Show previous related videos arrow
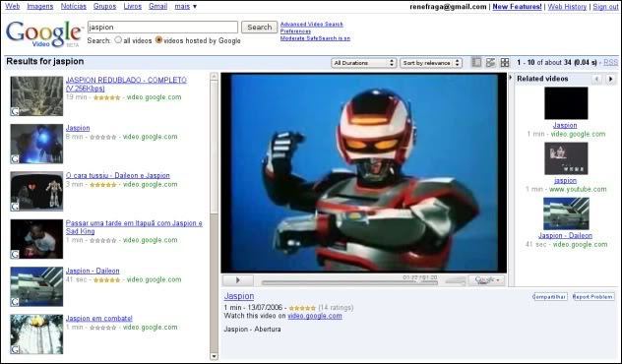Screen dimensions: 622x364 596,79
